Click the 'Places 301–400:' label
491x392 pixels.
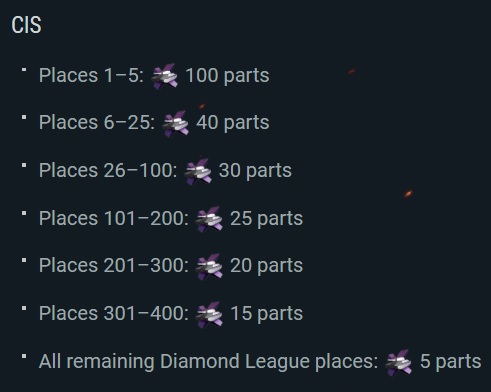[x=114, y=314]
